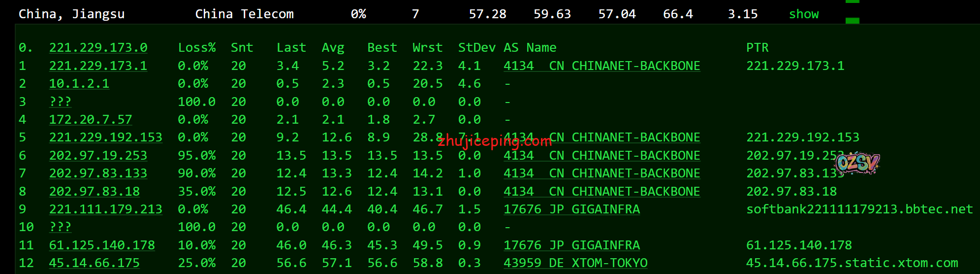Open the 202.97.19.253 hop link
Viewport: 980px width, 274px height.
pyautogui.click(x=98, y=156)
